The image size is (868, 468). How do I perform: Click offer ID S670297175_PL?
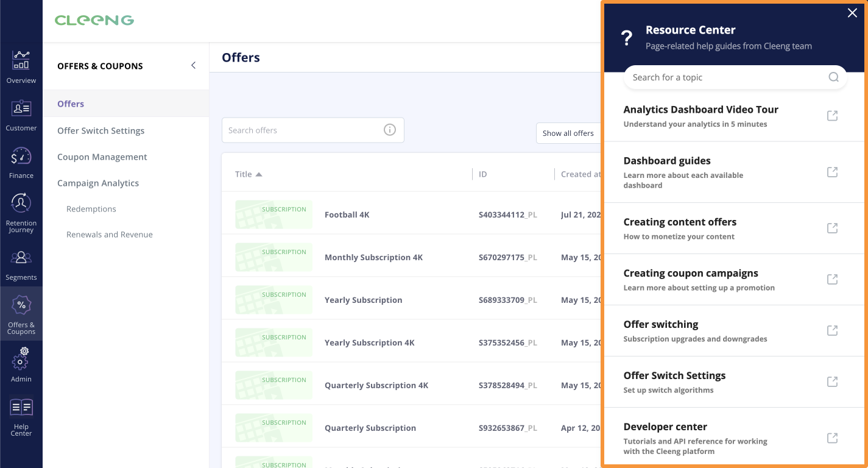[508, 257]
